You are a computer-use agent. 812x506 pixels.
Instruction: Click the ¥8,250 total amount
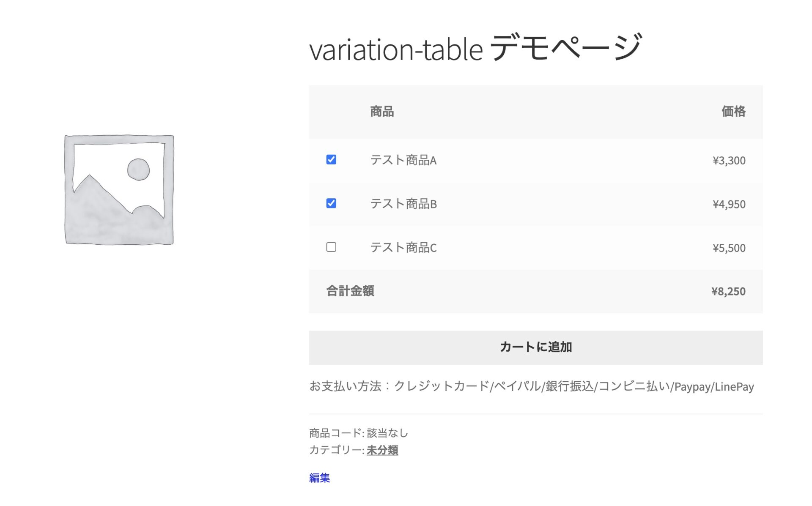(x=728, y=291)
